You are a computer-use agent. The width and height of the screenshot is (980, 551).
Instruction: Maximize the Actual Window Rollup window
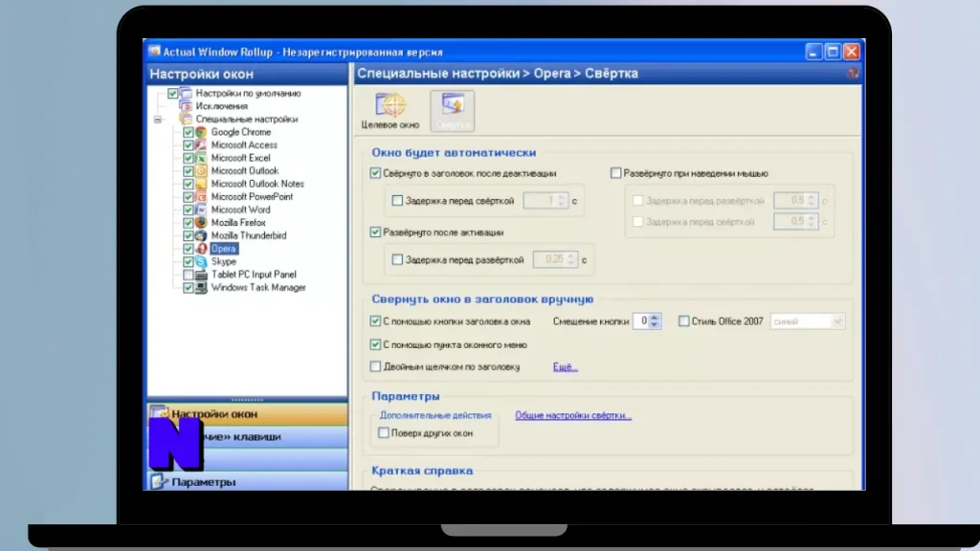[x=833, y=52]
